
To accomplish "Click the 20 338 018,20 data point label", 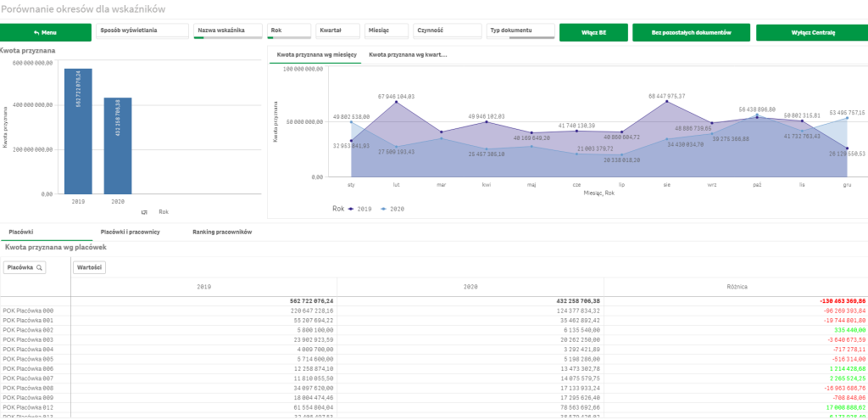I will tap(621, 160).
